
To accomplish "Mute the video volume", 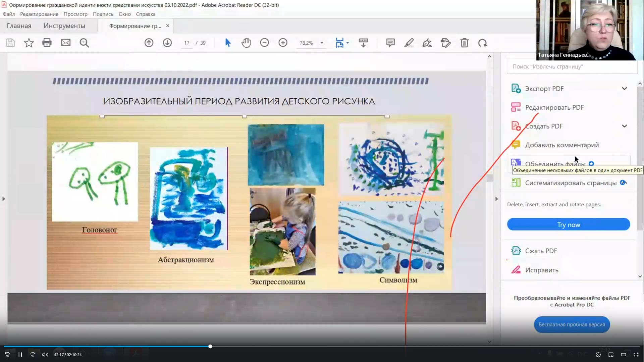I will click(x=45, y=355).
